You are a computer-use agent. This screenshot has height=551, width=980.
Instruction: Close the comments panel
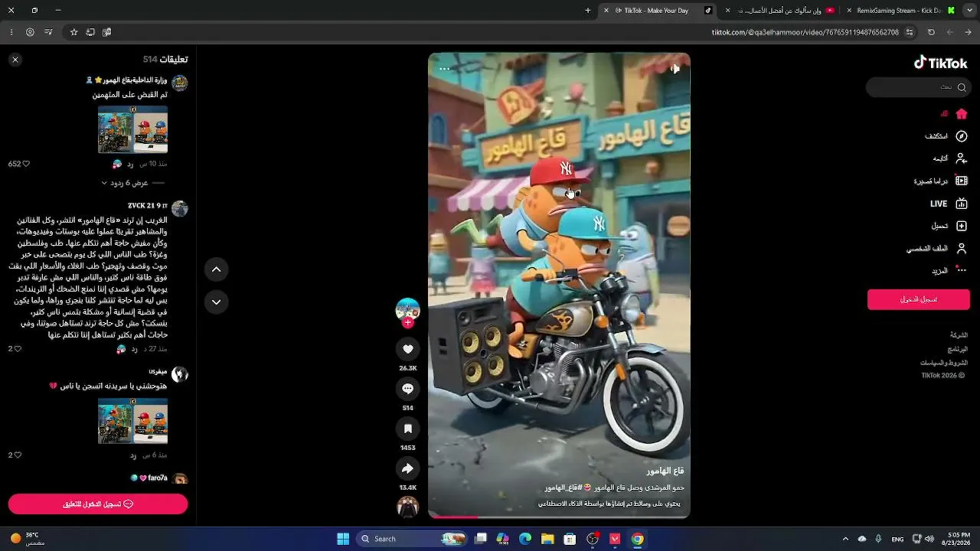pyautogui.click(x=15, y=60)
